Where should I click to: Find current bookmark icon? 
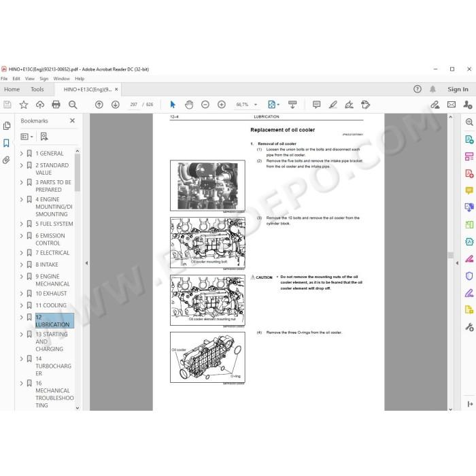tap(44, 137)
